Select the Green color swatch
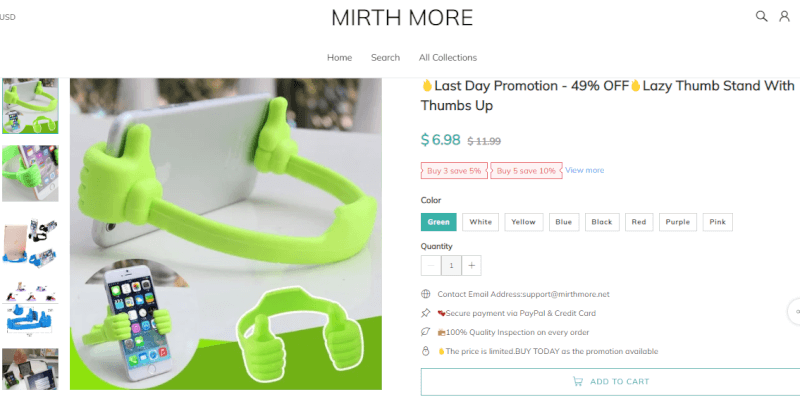The image size is (800, 397). pyautogui.click(x=439, y=222)
